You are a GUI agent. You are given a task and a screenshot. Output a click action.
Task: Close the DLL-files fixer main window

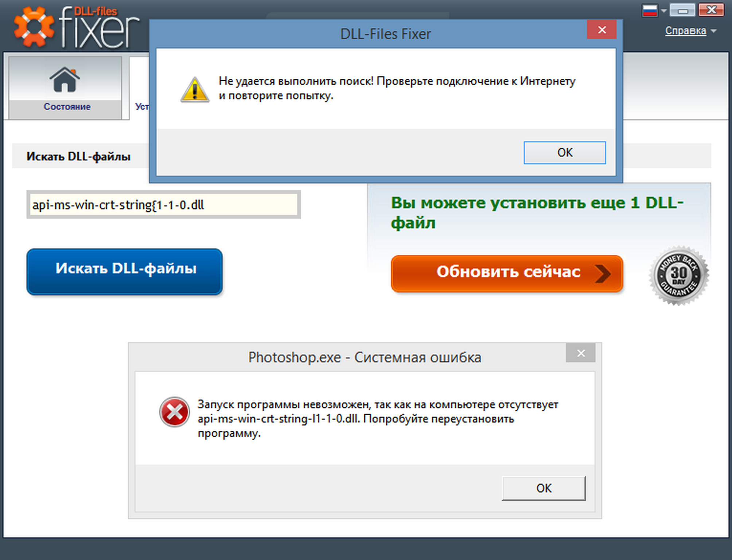(x=711, y=10)
